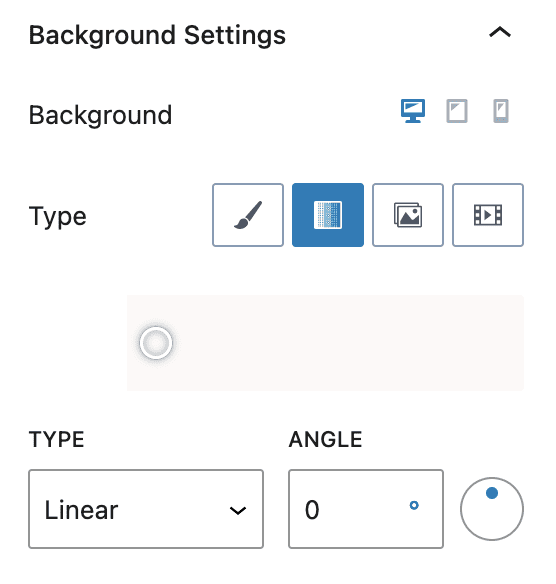The width and height of the screenshot is (556, 584).
Task: Collapse the Background Settings panel chevron
Action: pos(500,33)
